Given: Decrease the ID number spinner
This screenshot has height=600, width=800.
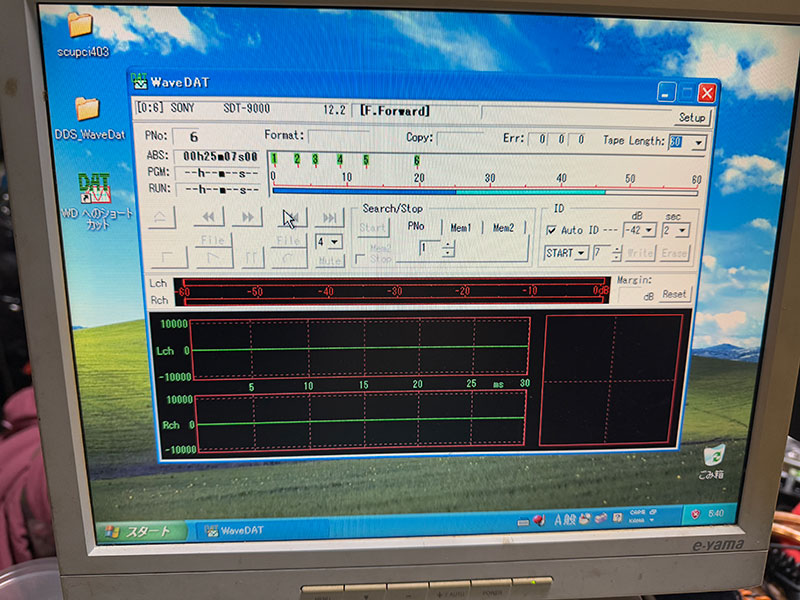Looking at the screenshot, I should point(617,257).
